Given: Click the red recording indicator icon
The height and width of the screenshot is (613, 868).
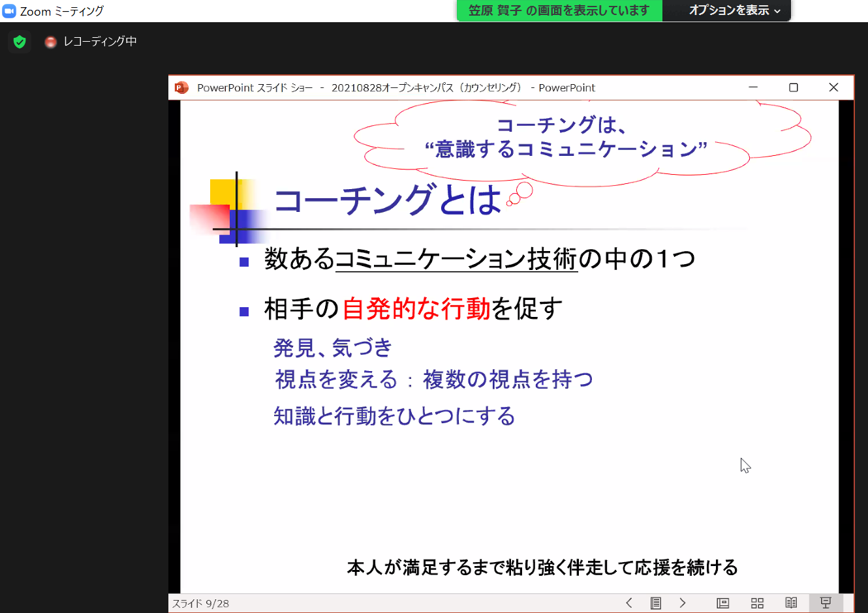Looking at the screenshot, I should click(x=50, y=42).
